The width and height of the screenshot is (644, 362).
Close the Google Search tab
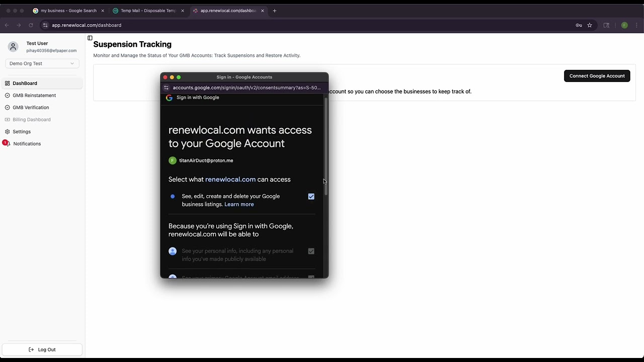[103, 11]
